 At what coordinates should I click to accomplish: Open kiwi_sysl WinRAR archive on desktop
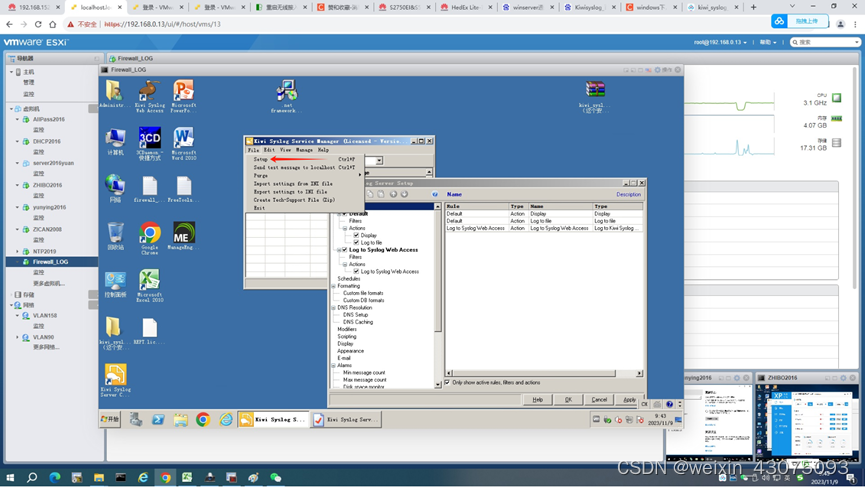tap(595, 96)
